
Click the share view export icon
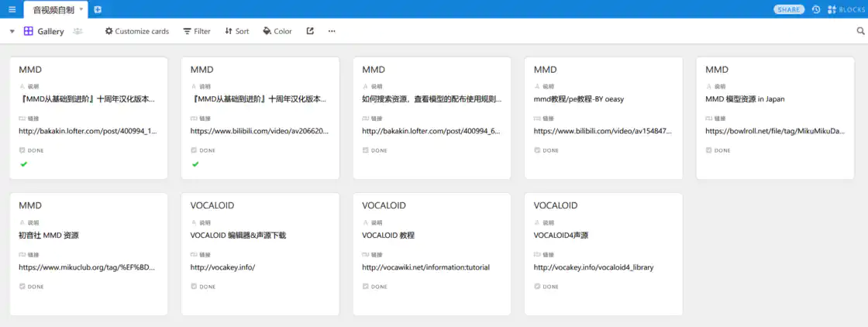[311, 32]
